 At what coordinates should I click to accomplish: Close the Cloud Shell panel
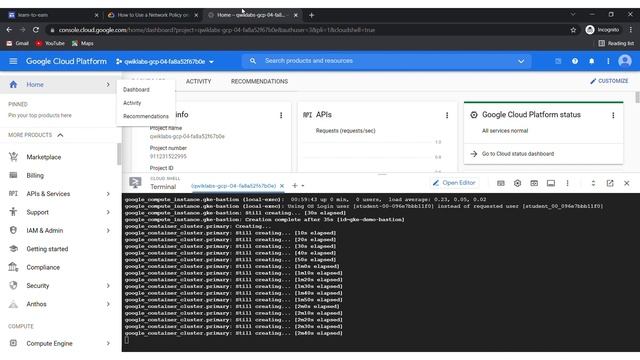pyautogui.click(x=627, y=183)
